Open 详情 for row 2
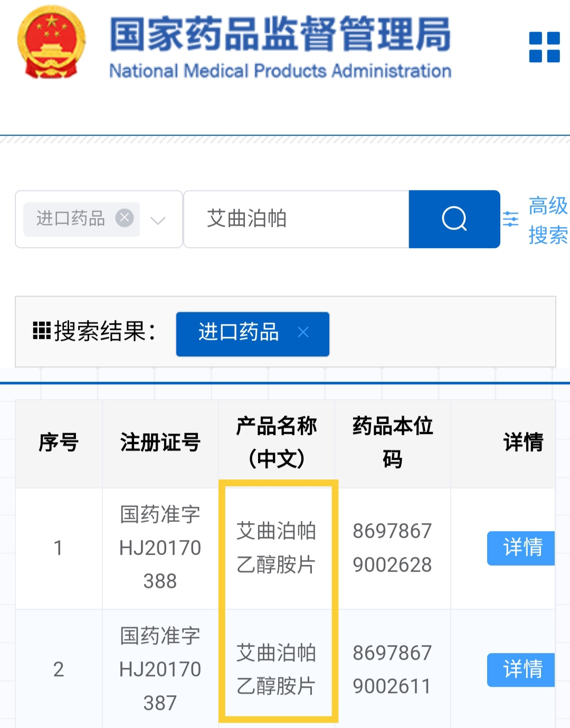 click(521, 669)
